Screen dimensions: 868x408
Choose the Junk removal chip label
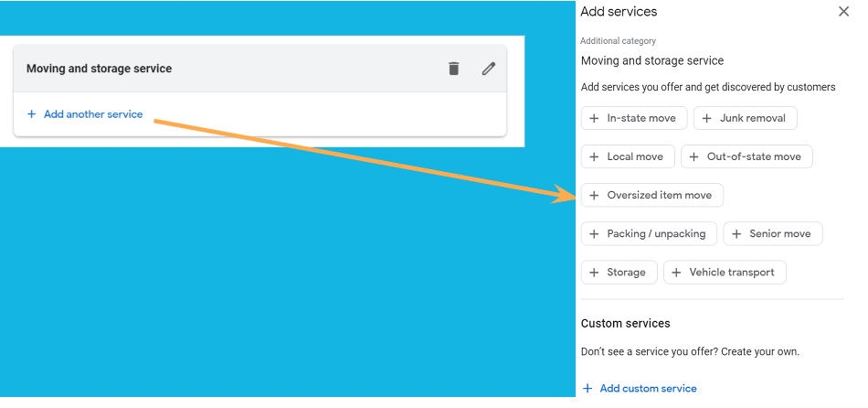753,118
